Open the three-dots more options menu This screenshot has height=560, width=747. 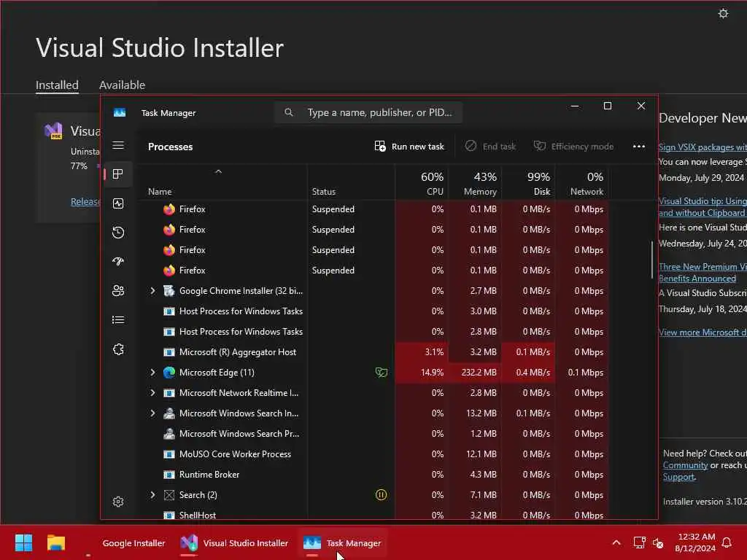tap(639, 147)
